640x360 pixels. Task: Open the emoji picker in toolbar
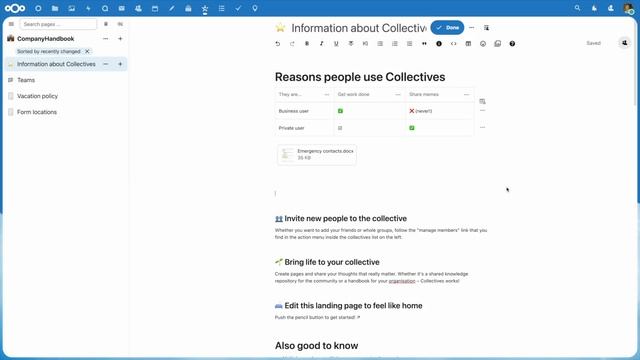click(483, 44)
